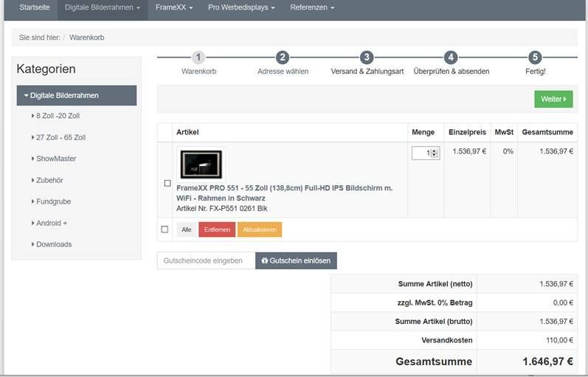The width and height of the screenshot is (588, 377).
Task: Select step 1 Warenkorb circle
Action: [198, 58]
